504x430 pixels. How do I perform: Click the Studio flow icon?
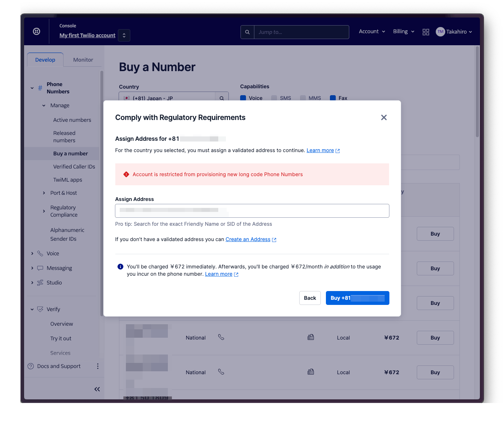point(40,283)
